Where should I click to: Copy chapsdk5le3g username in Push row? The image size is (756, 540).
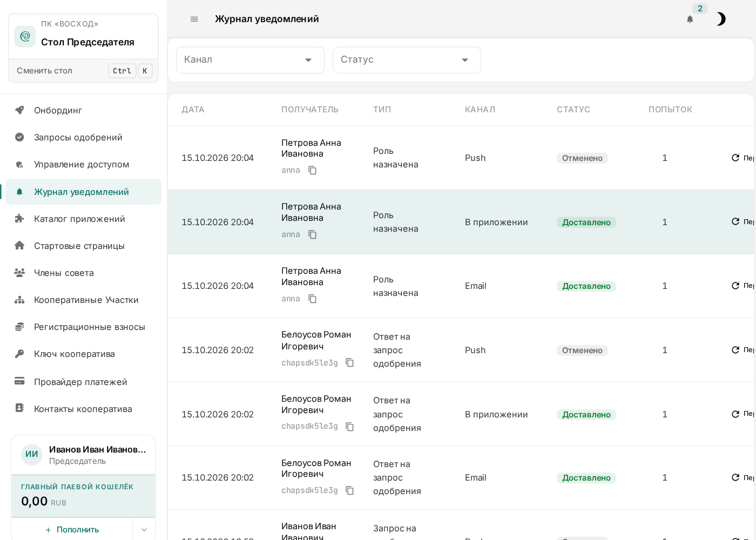[x=350, y=362]
